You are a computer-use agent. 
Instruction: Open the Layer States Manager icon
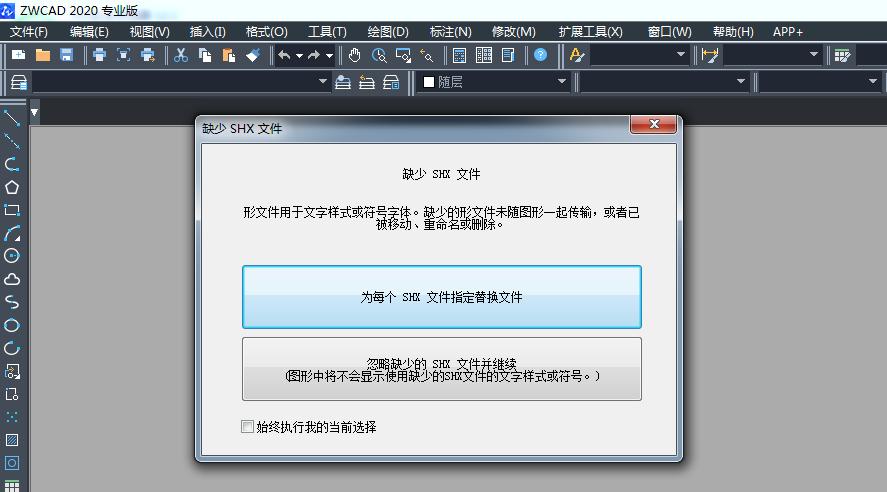(391, 83)
